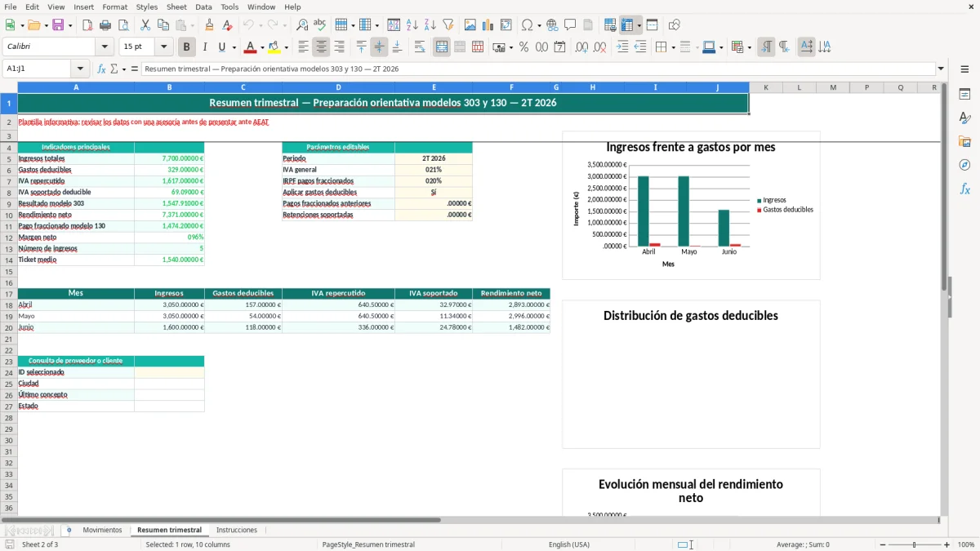Screen dimensions: 980x551
Task: Toggle Center Vertically alignment
Action: coord(379,47)
